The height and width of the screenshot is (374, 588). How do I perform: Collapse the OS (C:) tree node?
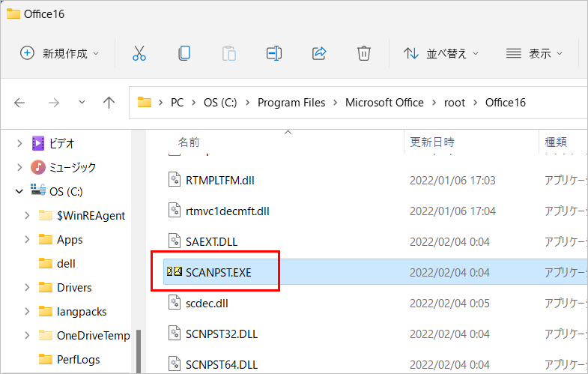[19, 191]
